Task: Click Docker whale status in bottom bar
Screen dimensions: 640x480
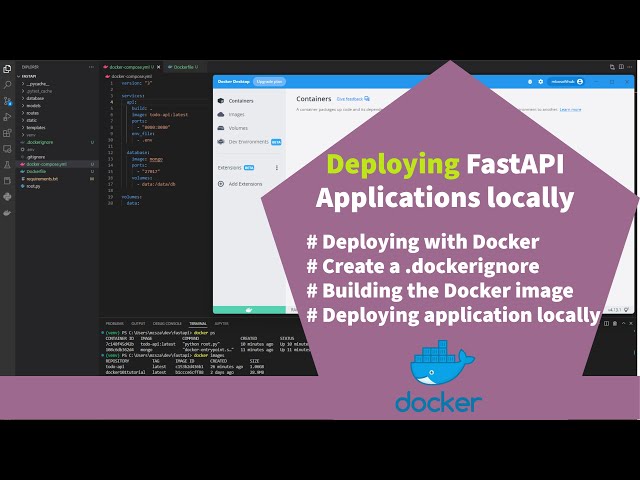Action: coord(249,310)
